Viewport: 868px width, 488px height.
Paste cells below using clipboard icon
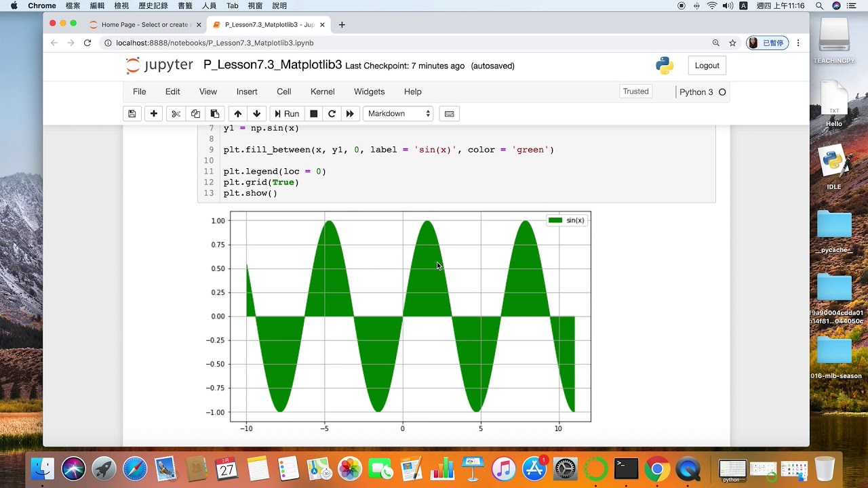coord(215,114)
